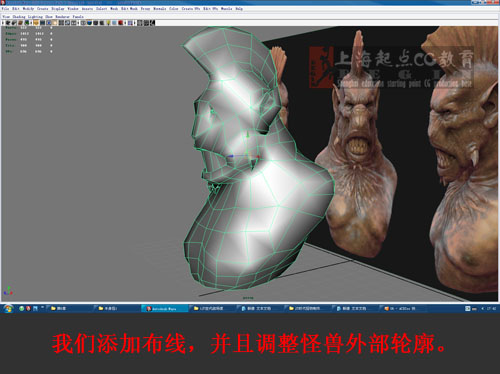This screenshot has height=374, width=500.
Task: Open the Normals menu
Action: 159,9
